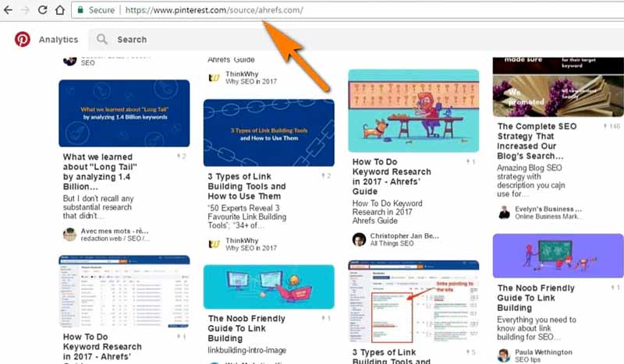
Task: Open the blue '3 Types of Link Building Tools' pin image
Action: pyautogui.click(x=268, y=133)
